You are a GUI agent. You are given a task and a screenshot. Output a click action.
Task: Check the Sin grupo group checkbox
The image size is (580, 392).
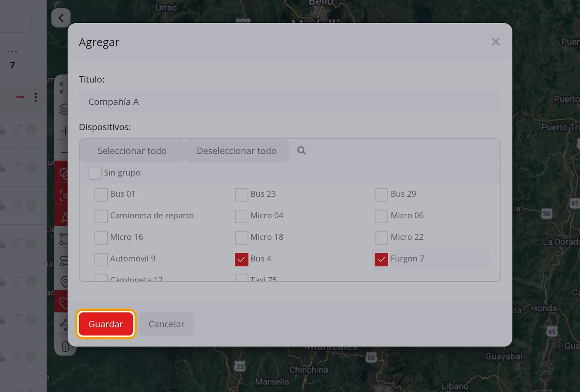(95, 173)
